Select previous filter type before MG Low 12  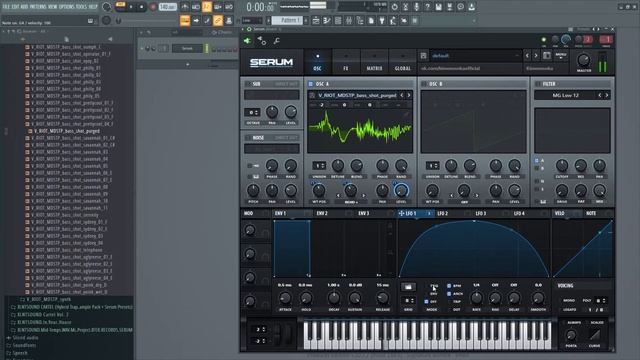click(x=600, y=95)
